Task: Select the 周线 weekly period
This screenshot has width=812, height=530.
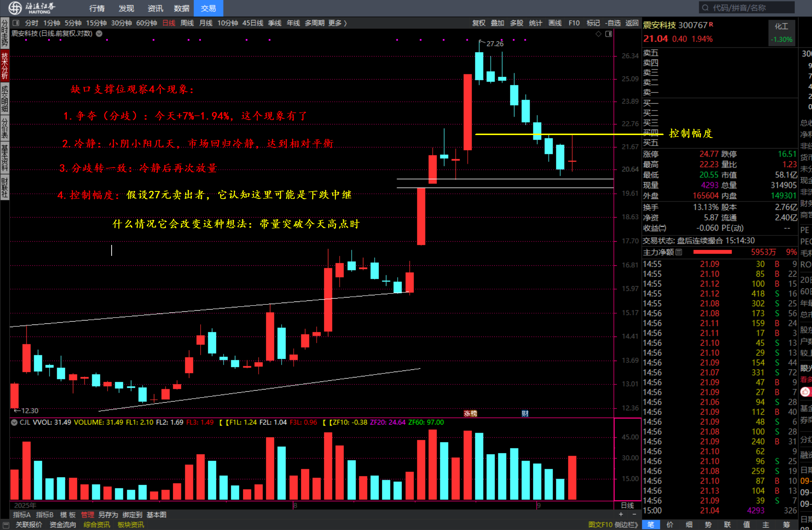Action: pos(187,23)
